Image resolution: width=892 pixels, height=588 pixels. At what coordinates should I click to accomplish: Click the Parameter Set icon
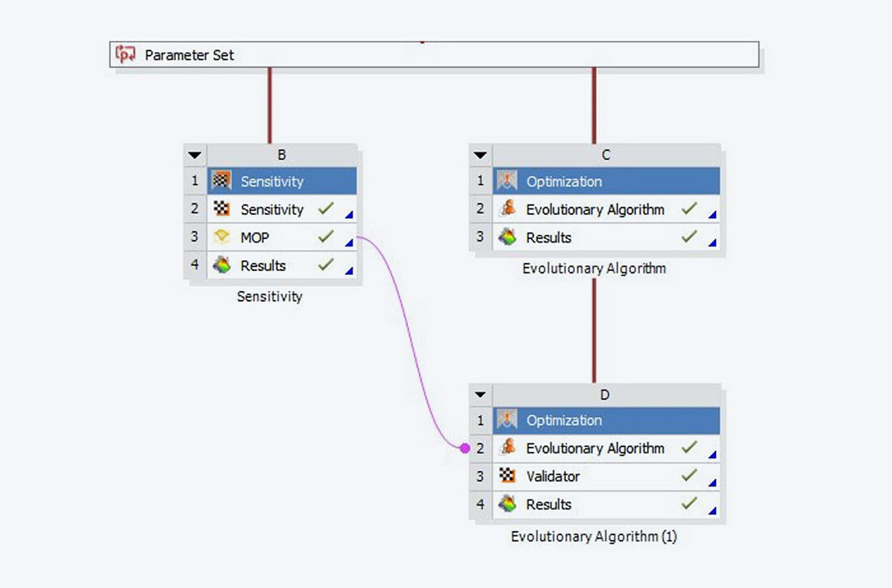pyautogui.click(x=125, y=55)
